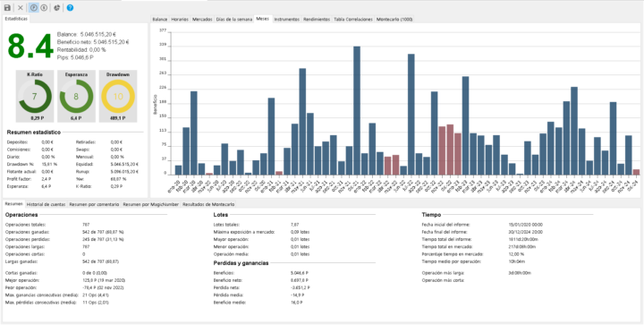The height and width of the screenshot is (325, 644).
Task: Click Pérdida media -14,9 P value
Action: pos(297,295)
